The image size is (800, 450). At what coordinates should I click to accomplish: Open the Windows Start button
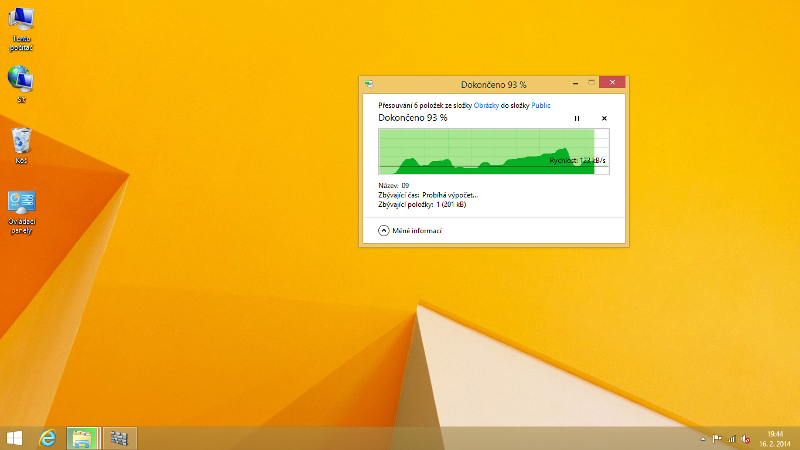point(15,438)
